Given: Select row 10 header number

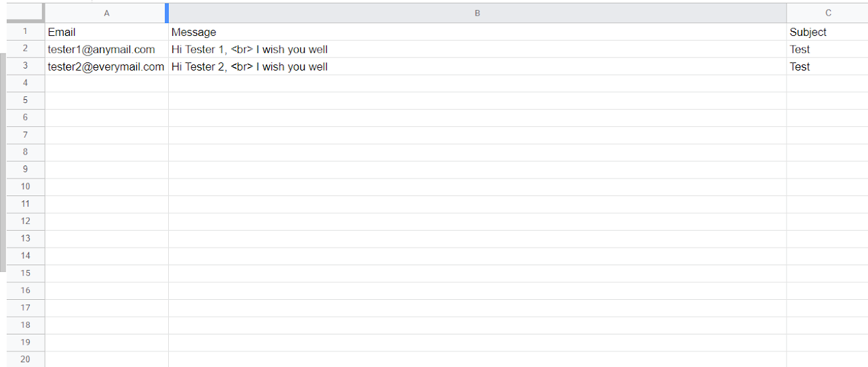Looking at the screenshot, I should point(26,187).
